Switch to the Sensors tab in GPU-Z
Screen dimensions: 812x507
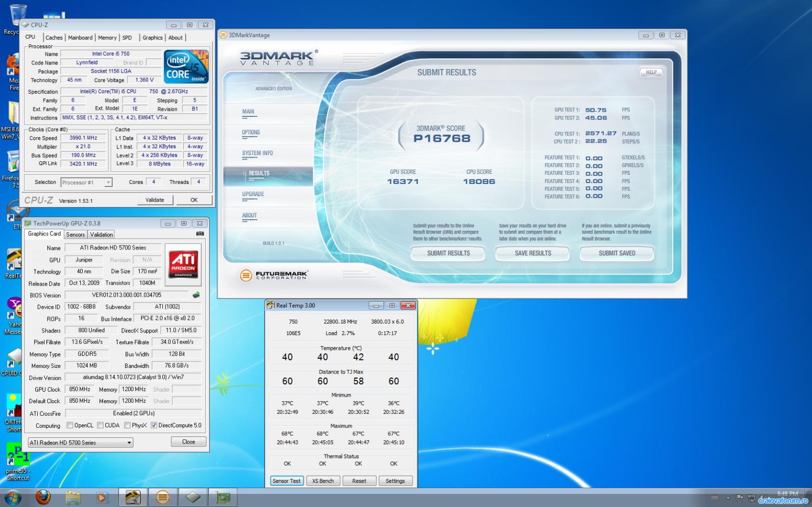click(x=75, y=234)
